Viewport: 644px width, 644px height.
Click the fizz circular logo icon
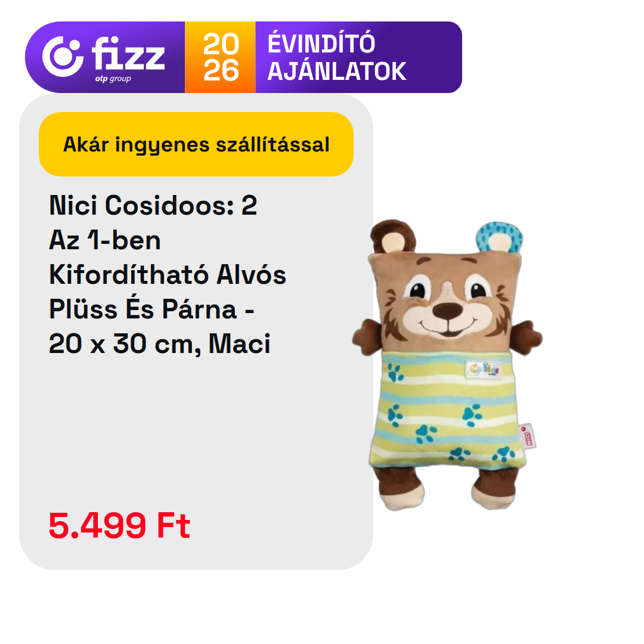point(63,57)
